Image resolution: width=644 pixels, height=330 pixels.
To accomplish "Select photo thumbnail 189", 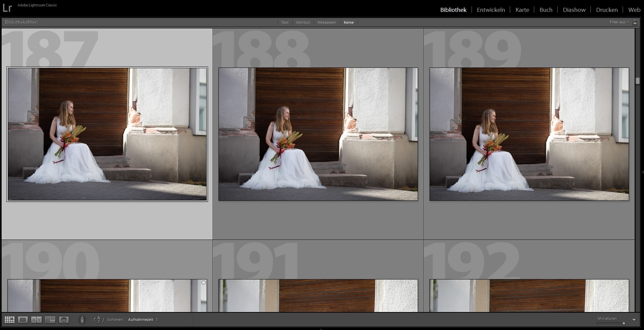I will 529,134.
